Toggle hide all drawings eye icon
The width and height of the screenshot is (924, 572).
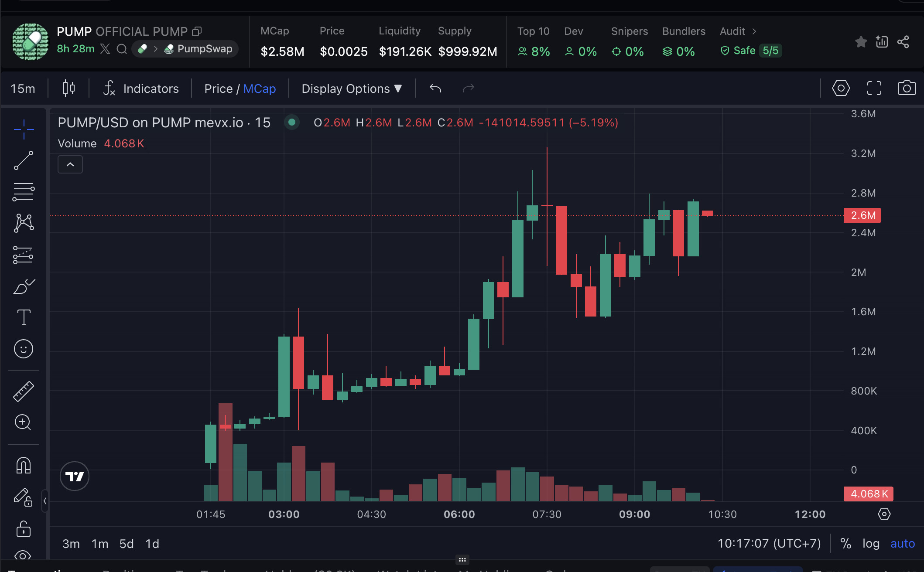coord(24,555)
